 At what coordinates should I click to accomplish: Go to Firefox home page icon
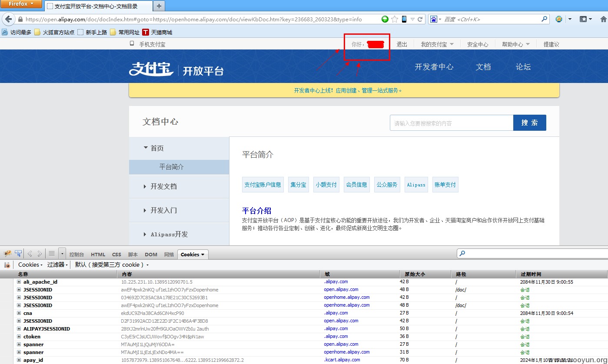click(x=603, y=19)
